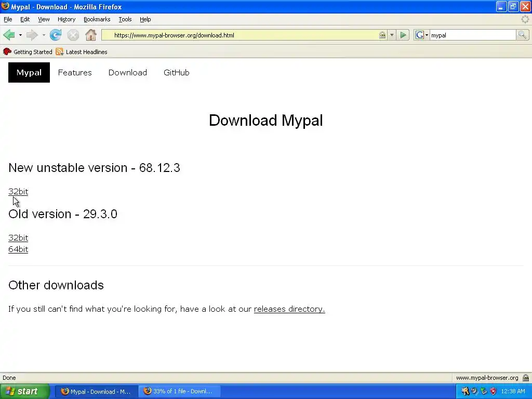Expand the address bar history dropdown
Viewport: 532px width, 399px height.
point(392,35)
